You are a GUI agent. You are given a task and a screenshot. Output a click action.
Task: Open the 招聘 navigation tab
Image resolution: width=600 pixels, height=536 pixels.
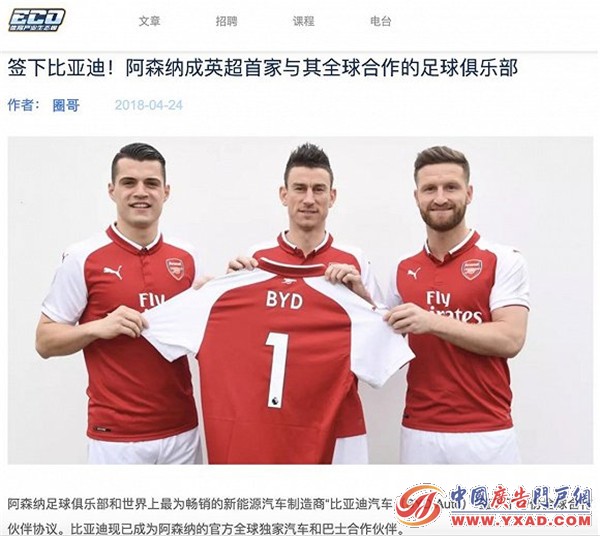(227, 21)
